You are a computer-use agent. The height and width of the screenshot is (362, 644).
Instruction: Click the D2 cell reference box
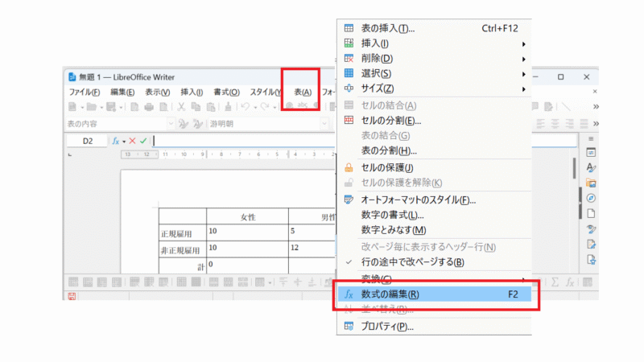88,141
